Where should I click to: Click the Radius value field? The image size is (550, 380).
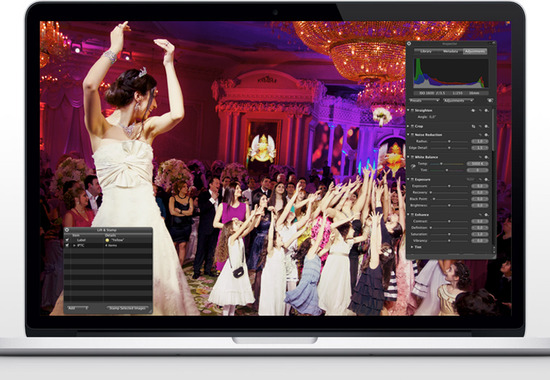[479, 141]
